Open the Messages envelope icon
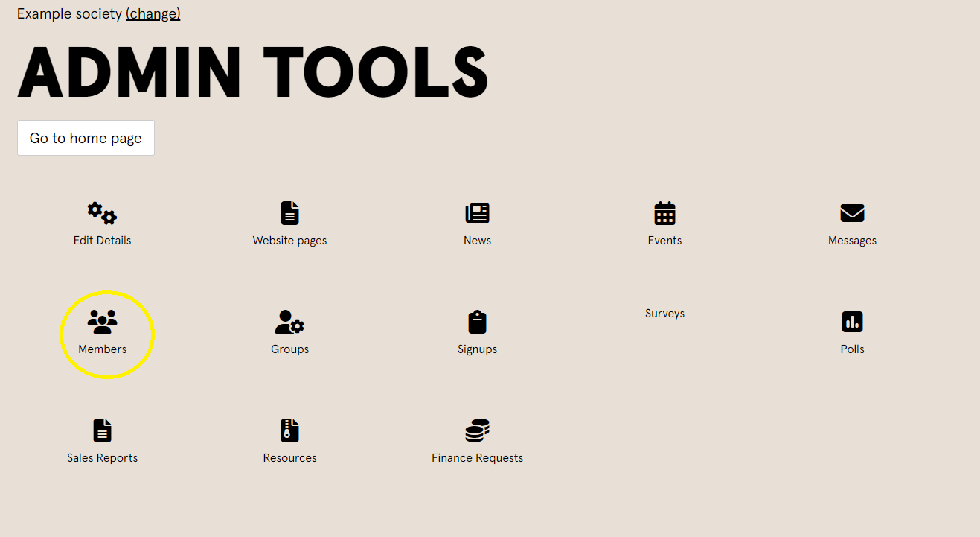The height and width of the screenshot is (537, 980). (852, 213)
